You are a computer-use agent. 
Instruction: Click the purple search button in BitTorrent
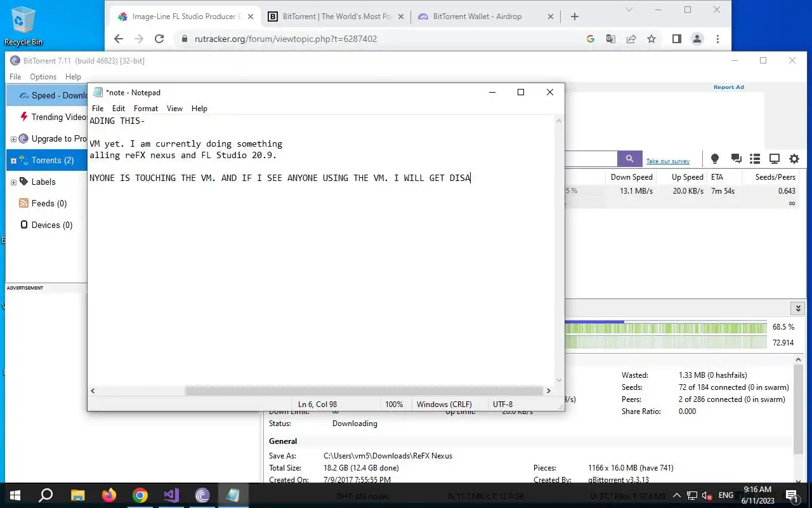click(x=629, y=159)
